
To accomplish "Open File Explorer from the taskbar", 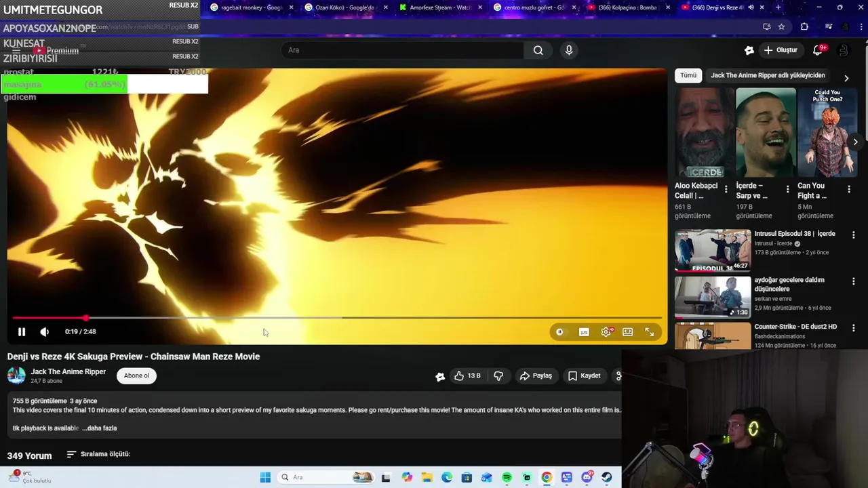I will click(x=427, y=477).
